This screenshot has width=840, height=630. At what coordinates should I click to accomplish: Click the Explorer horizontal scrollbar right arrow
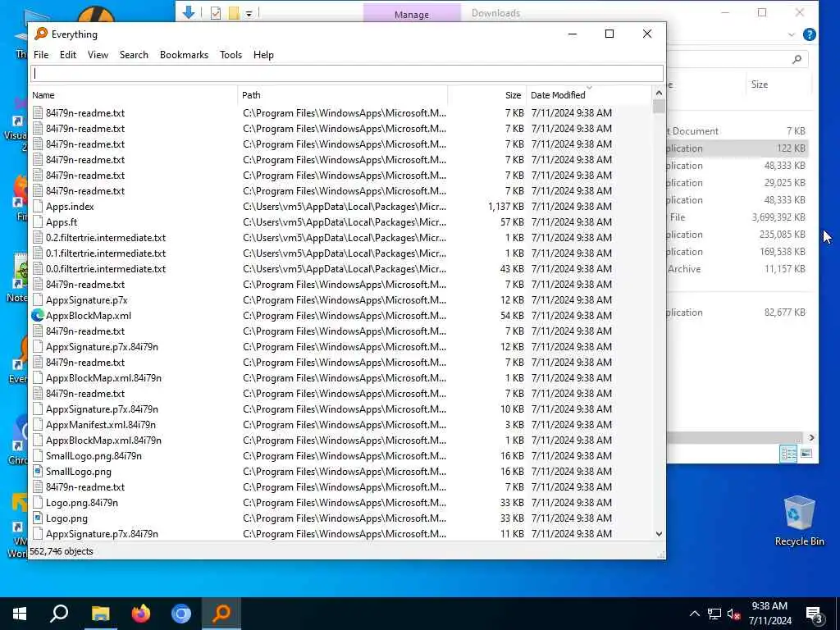pyautogui.click(x=811, y=438)
